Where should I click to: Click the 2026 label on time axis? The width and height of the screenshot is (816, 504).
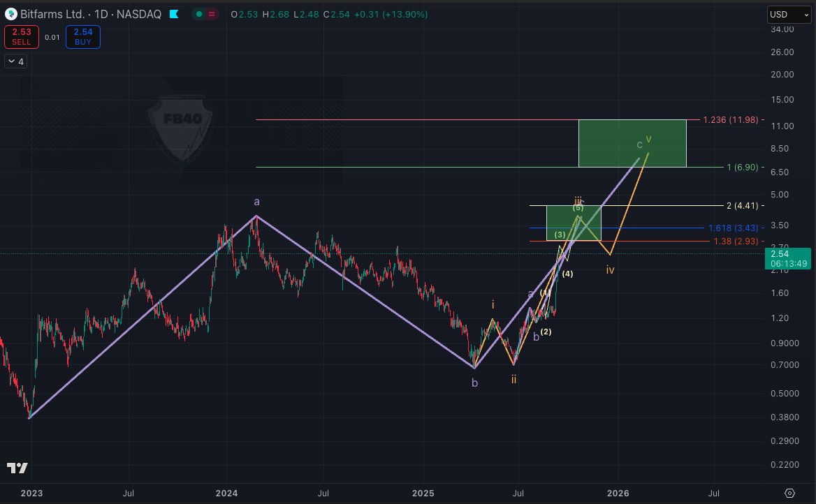coord(618,493)
